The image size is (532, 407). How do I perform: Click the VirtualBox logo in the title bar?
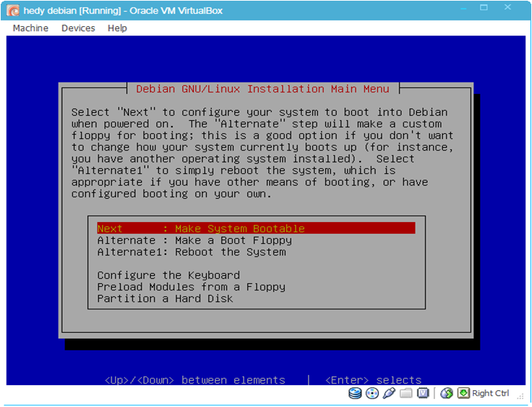[13, 10]
